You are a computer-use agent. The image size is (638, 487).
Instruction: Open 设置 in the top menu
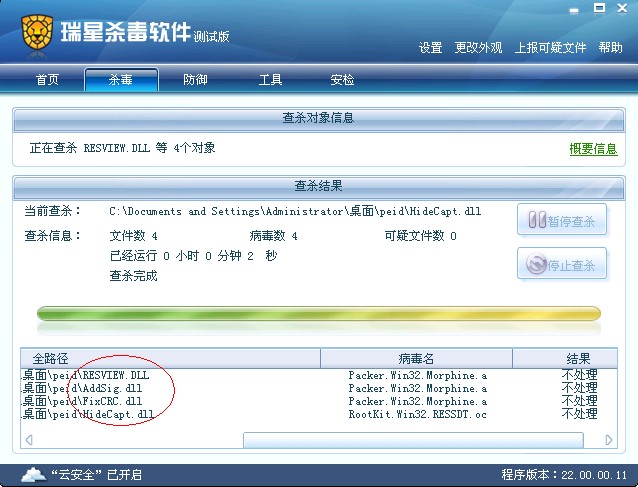point(430,48)
